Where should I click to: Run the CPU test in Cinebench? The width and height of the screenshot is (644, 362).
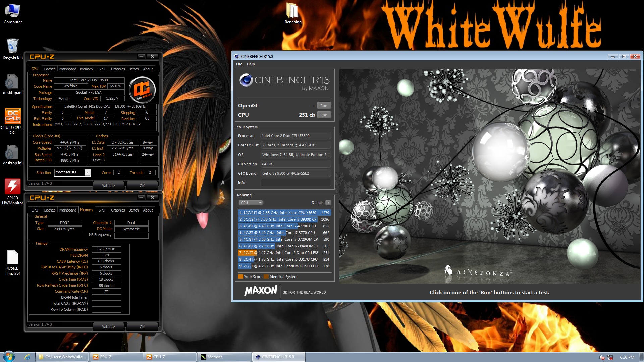pos(324,115)
